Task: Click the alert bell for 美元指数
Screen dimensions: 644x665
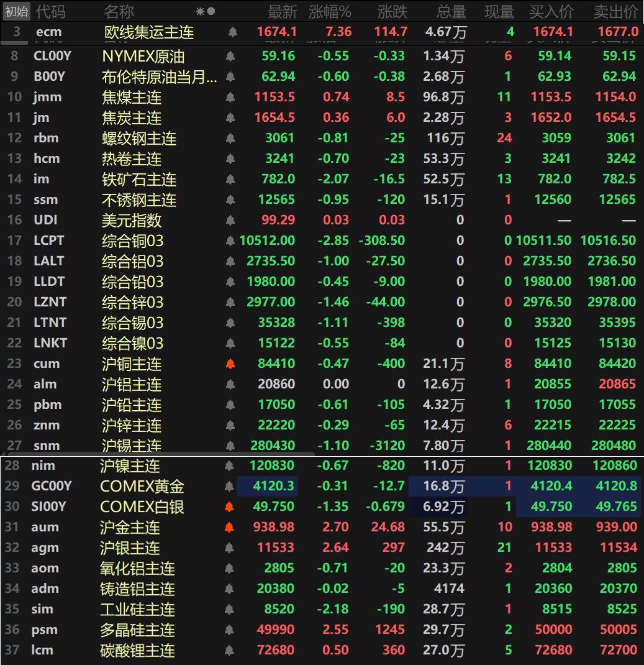Action: (230, 220)
